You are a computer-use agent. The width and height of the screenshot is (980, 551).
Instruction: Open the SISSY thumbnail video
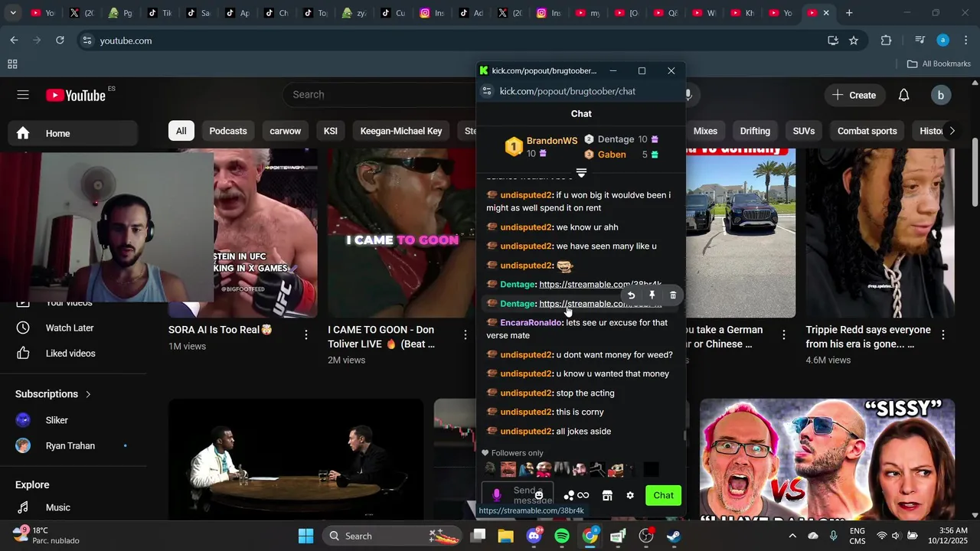[x=827, y=459]
